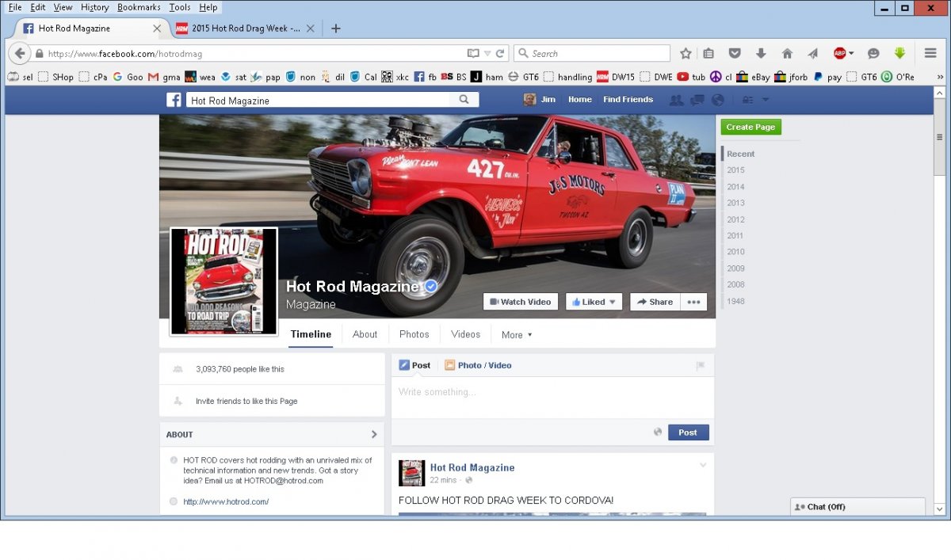The height and width of the screenshot is (560, 951).
Task: Select the Timeline tab
Action: click(x=311, y=334)
